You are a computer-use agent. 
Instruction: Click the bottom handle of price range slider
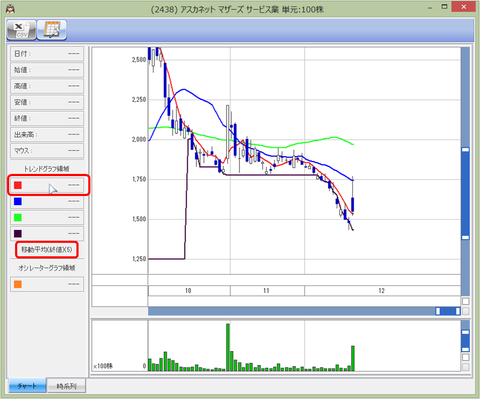465,237
